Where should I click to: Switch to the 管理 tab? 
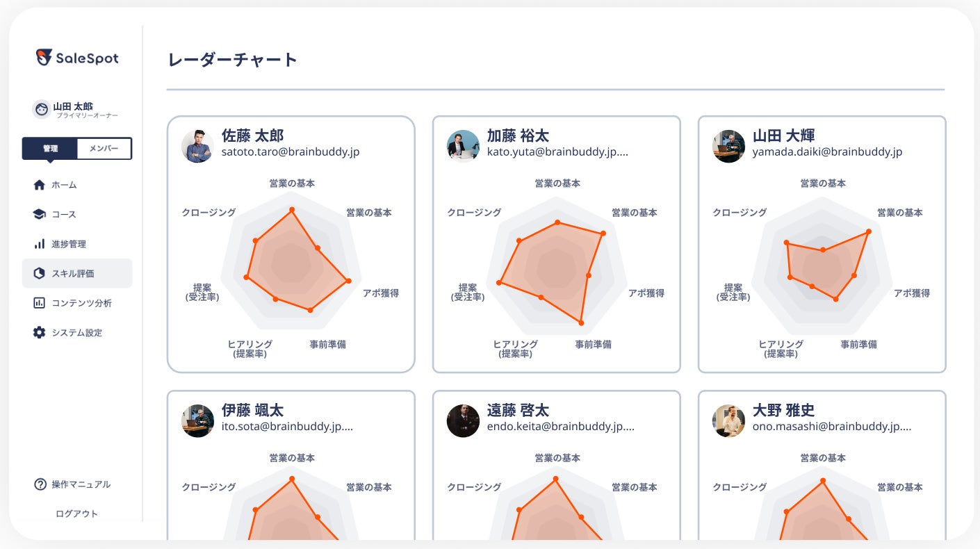pos(50,149)
